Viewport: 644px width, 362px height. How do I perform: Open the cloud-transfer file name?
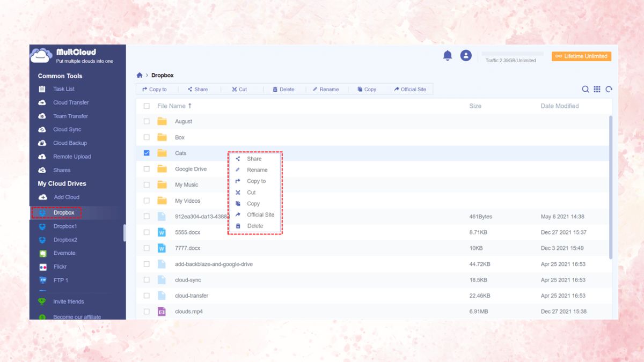point(192,295)
